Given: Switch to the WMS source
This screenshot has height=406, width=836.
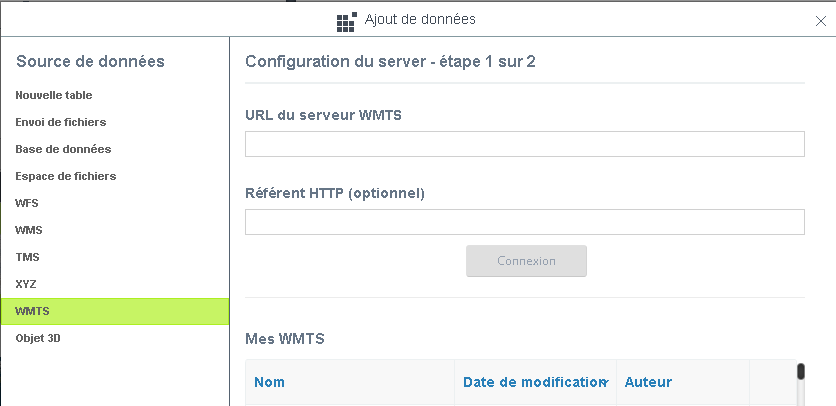Looking at the screenshot, I should tap(29, 230).
